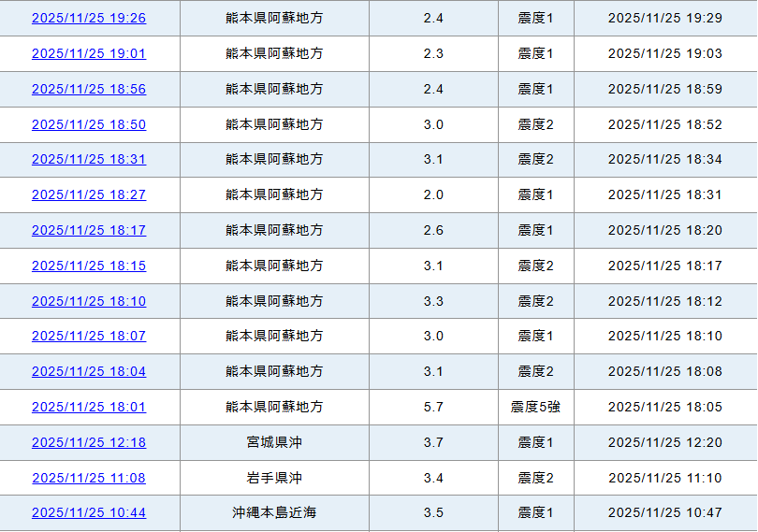Open the 2025/11/25 18:27 earthquake link
Image resolution: width=758 pixels, height=532 pixels.
(x=89, y=194)
